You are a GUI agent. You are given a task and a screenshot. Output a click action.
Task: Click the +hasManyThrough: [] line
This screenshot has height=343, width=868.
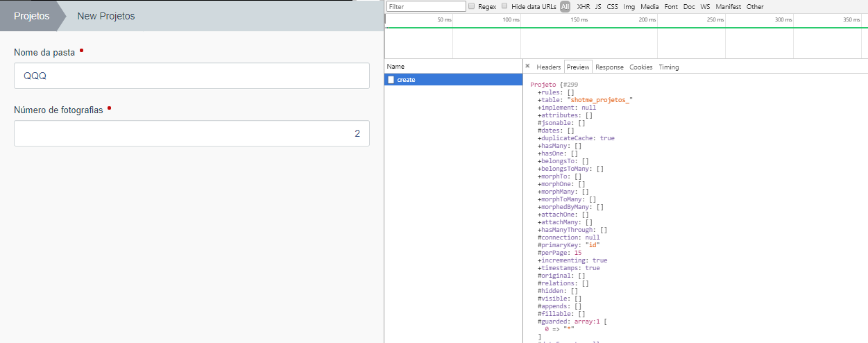coord(572,230)
